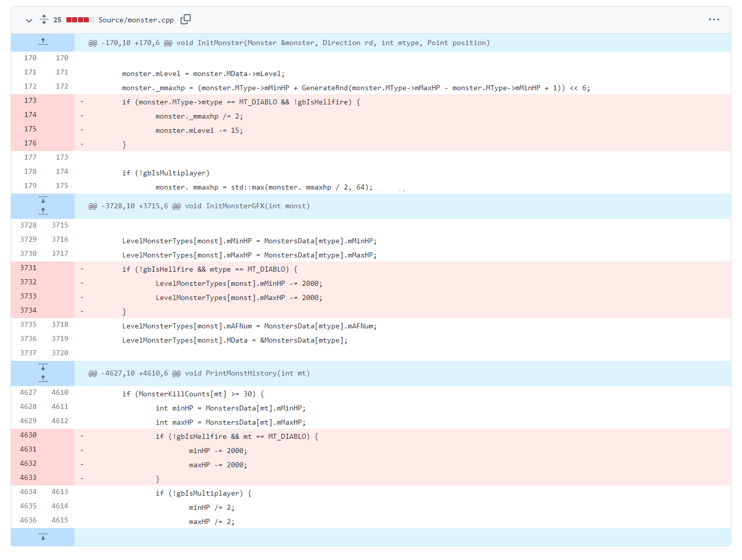
Task: Open the Source/monster.cpp file link
Action: 136,20
